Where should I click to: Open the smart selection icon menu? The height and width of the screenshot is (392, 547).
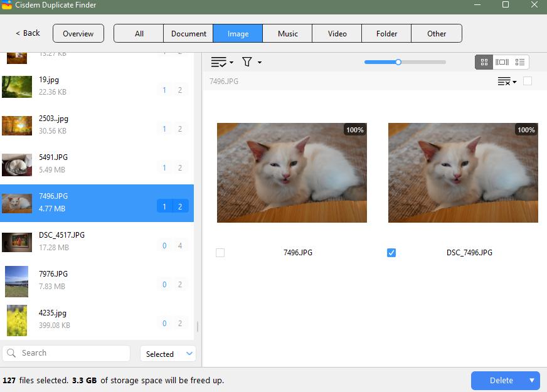click(218, 62)
